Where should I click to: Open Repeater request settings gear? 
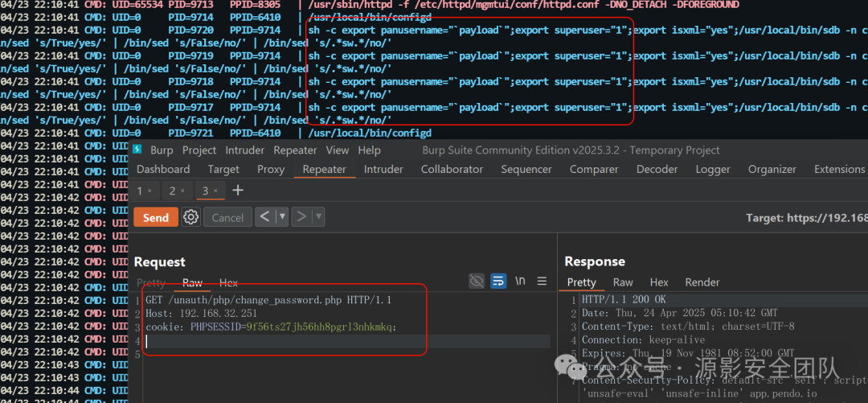191,216
